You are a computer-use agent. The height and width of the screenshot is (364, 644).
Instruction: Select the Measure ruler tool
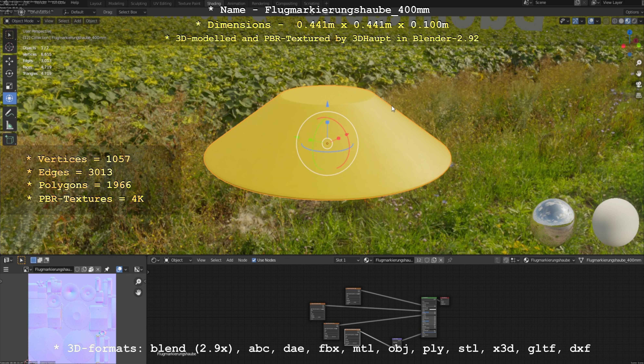[9, 125]
